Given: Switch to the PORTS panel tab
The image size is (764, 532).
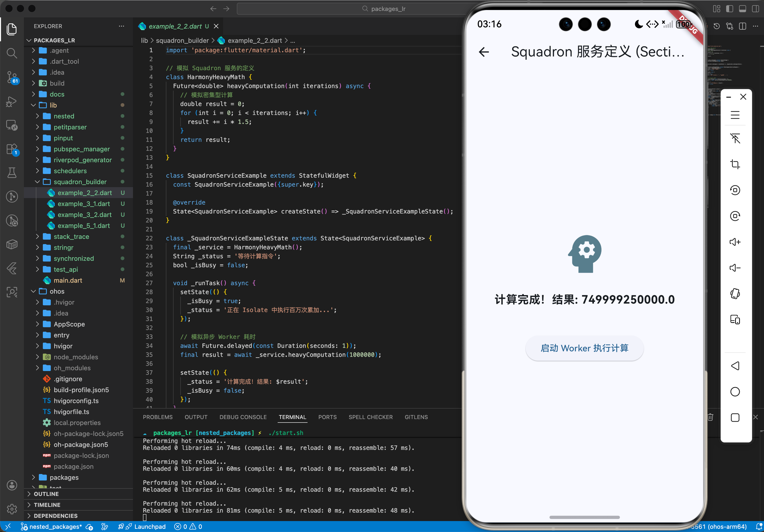Looking at the screenshot, I should pyautogui.click(x=327, y=417).
